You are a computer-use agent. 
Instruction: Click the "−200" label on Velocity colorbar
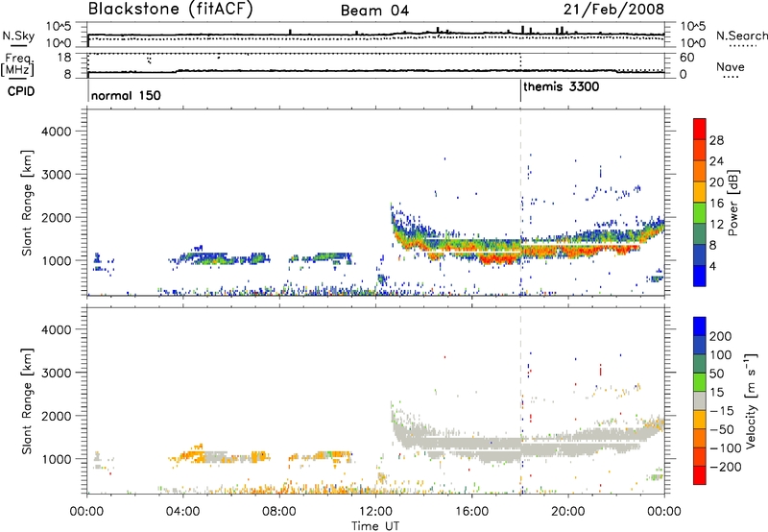pos(726,467)
